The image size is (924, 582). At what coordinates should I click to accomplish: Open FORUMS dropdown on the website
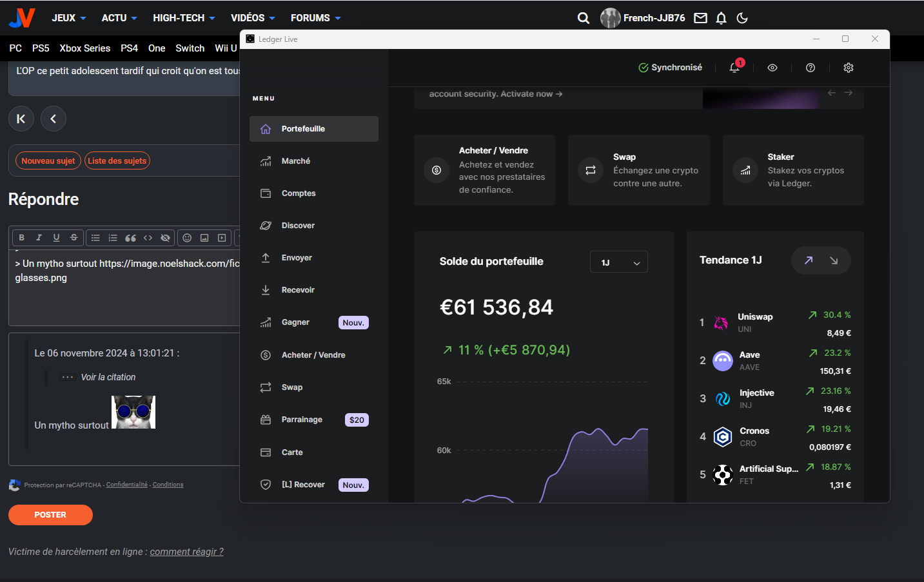316,18
